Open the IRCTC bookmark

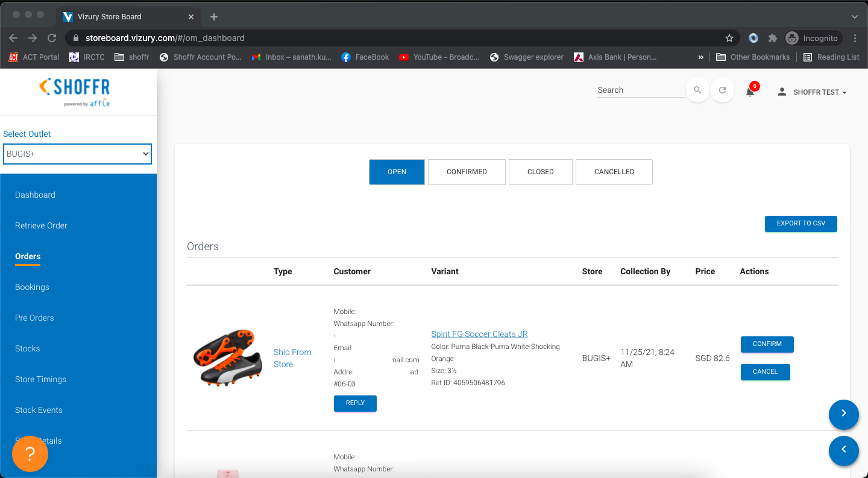[87, 57]
